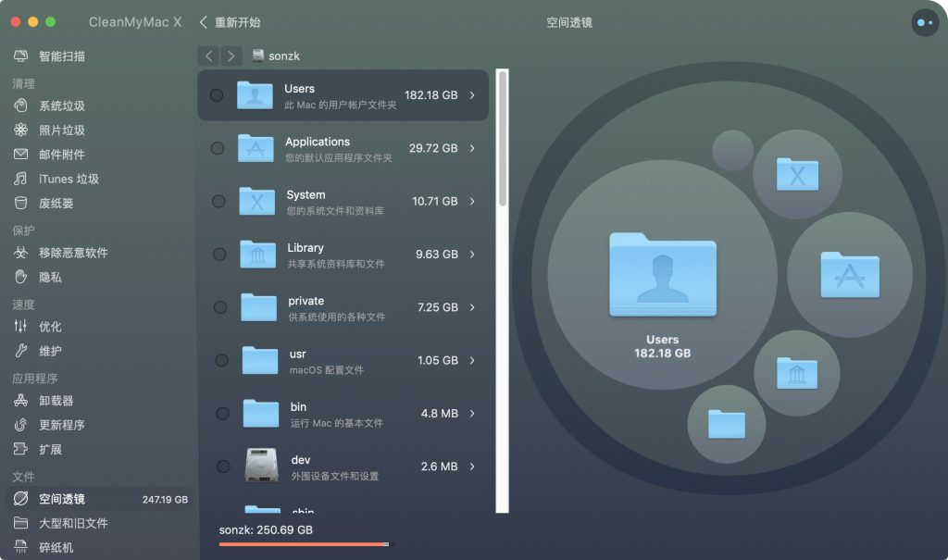Click the large Users bubble in the map
The image size is (948, 560).
(662, 275)
